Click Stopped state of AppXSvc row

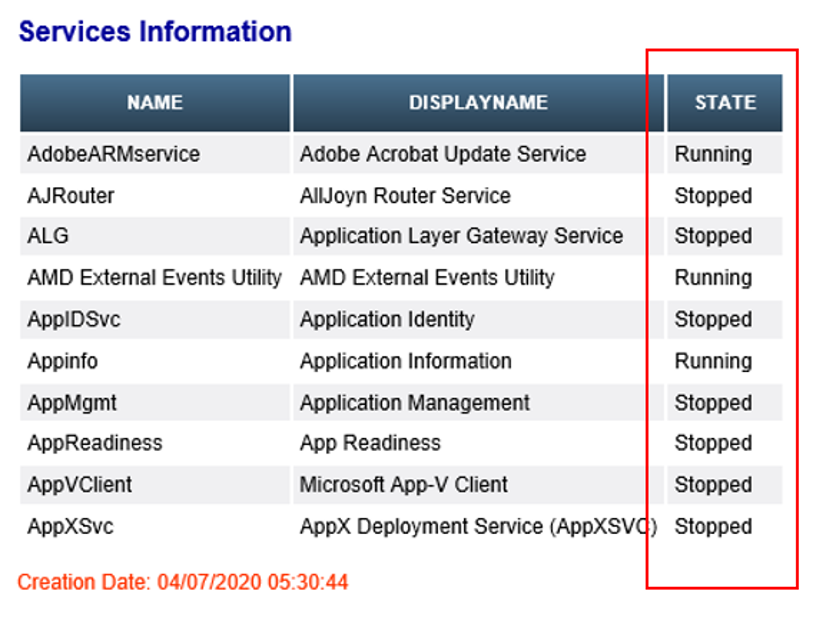click(725, 526)
